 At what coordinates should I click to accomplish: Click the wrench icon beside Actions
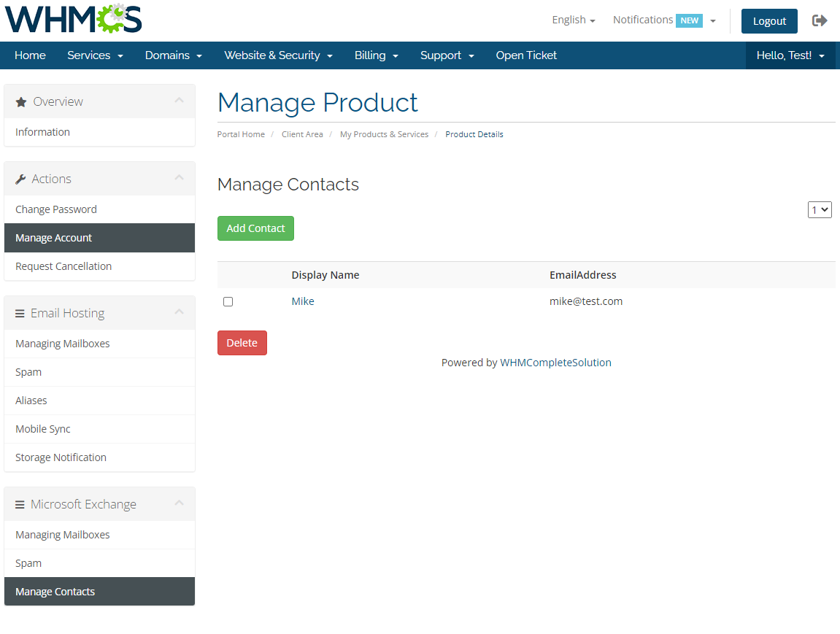(20, 179)
